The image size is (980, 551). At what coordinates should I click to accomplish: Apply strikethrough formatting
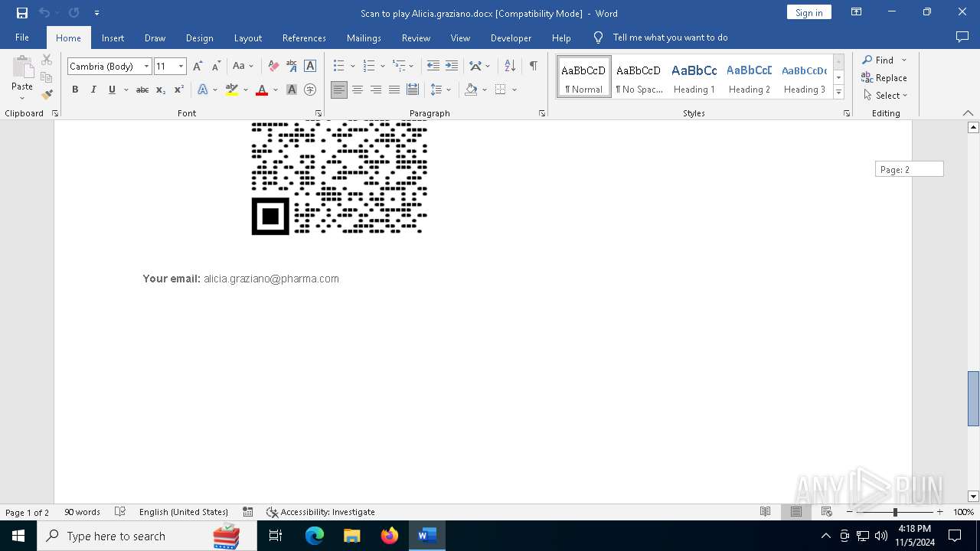[x=142, y=90]
